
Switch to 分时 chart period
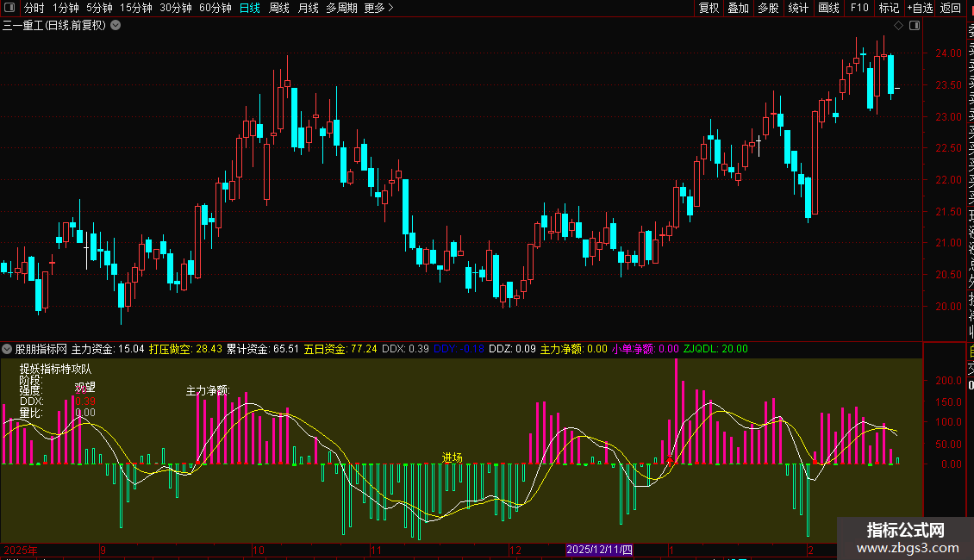pos(34,8)
